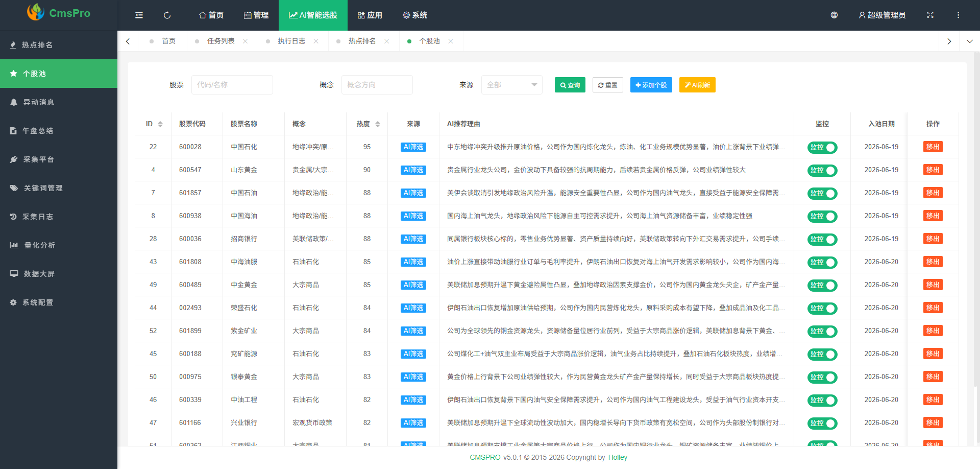The image size is (980, 469).
Task: Close the 任务列表 tab
Action: coord(246,41)
